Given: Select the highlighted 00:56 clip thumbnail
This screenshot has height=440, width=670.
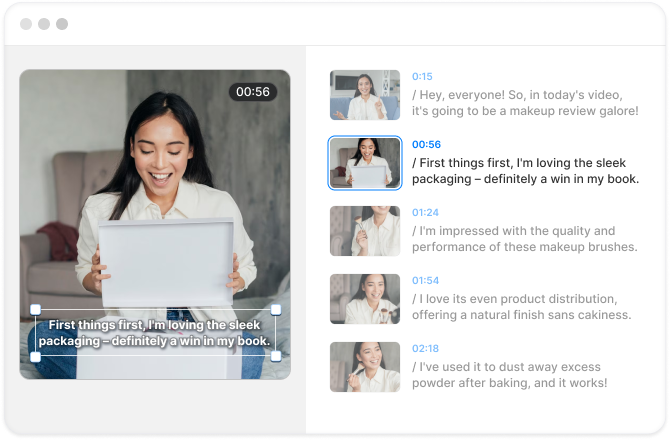Looking at the screenshot, I should click(365, 163).
